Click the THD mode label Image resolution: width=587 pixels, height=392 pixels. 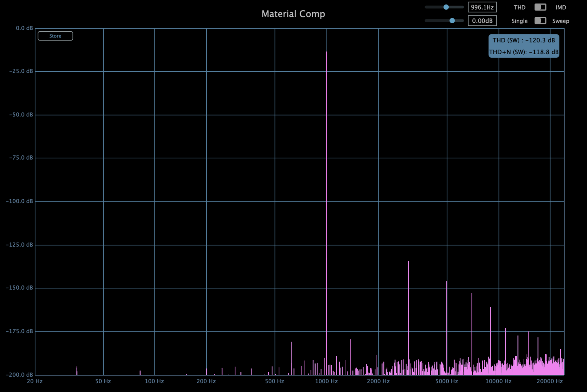(519, 7)
